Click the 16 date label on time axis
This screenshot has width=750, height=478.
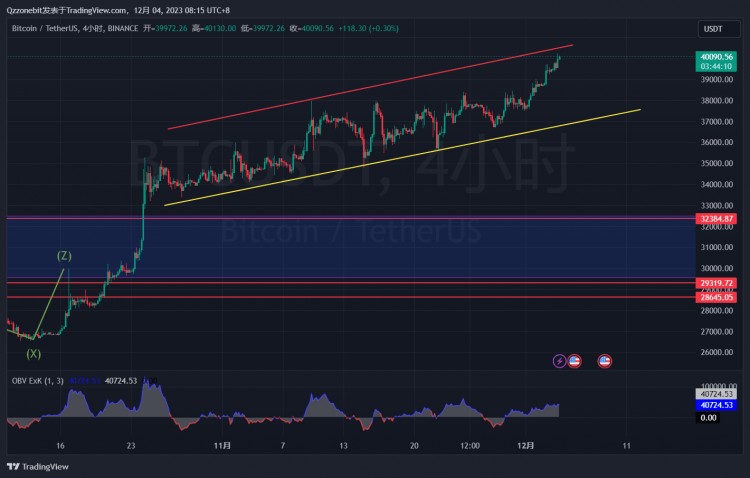point(60,446)
